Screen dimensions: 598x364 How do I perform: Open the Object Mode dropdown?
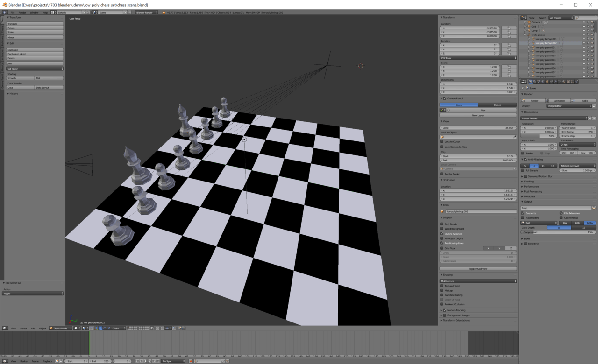point(61,329)
